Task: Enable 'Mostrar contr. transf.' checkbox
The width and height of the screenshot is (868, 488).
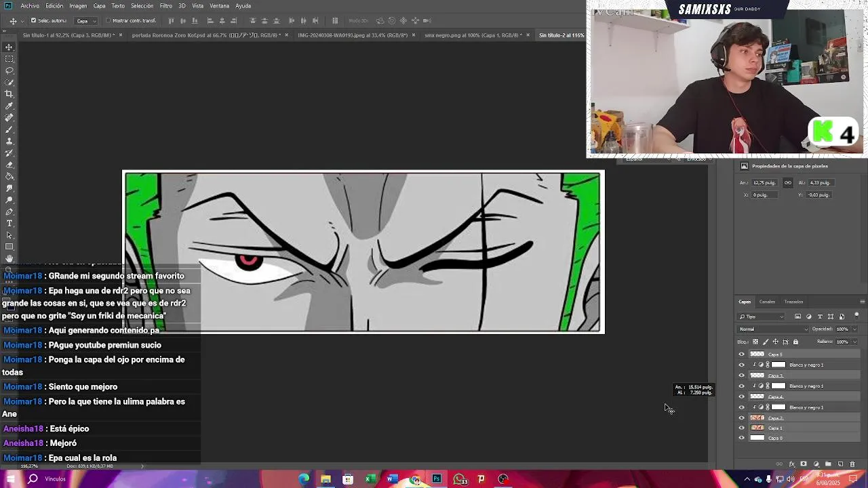Action: pos(108,20)
